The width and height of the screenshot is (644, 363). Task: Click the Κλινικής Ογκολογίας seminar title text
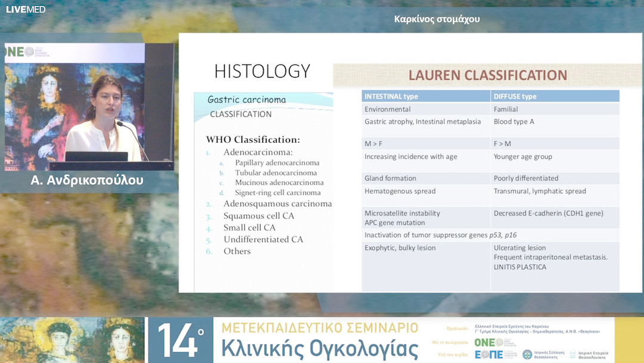(x=319, y=349)
